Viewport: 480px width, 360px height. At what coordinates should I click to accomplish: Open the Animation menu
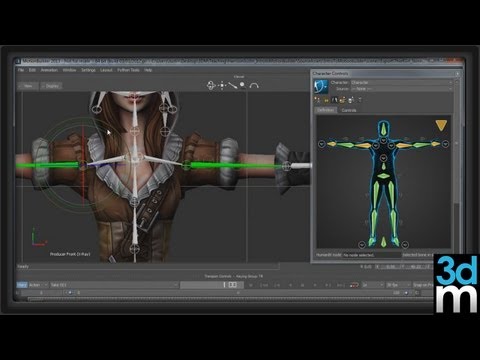[49, 70]
